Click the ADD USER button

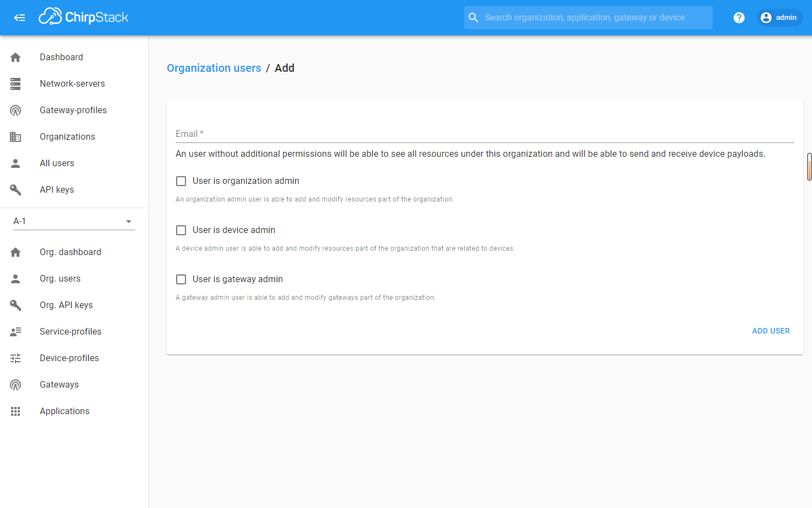coord(771,331)
